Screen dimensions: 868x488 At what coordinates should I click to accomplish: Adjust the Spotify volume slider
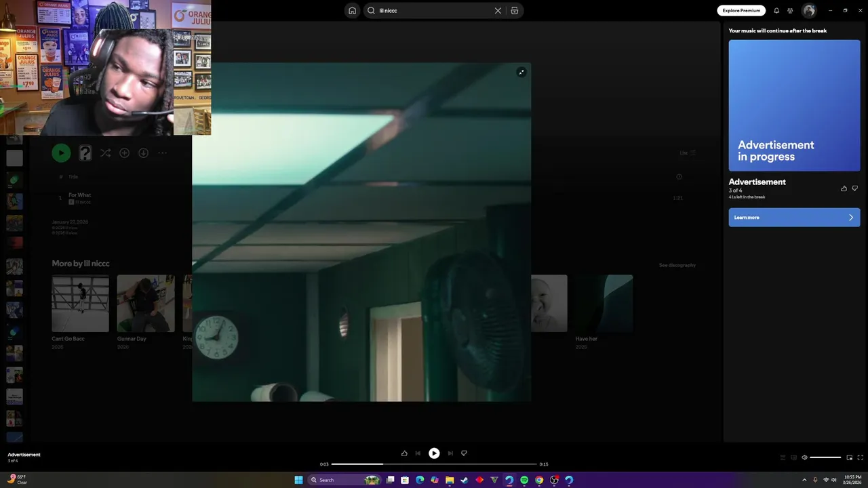coord(825,457)
